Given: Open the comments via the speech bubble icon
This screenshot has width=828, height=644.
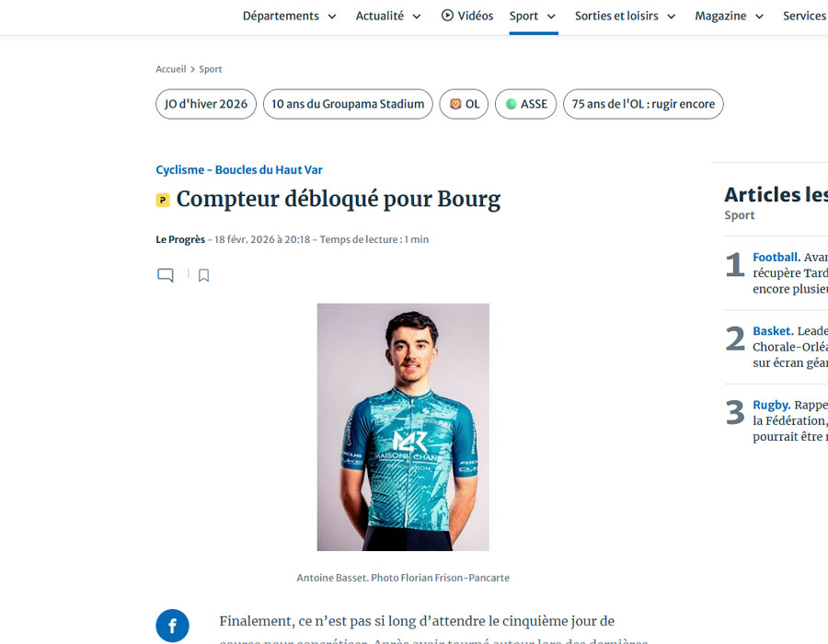Looking at the screenshot, I should point(166,274).
